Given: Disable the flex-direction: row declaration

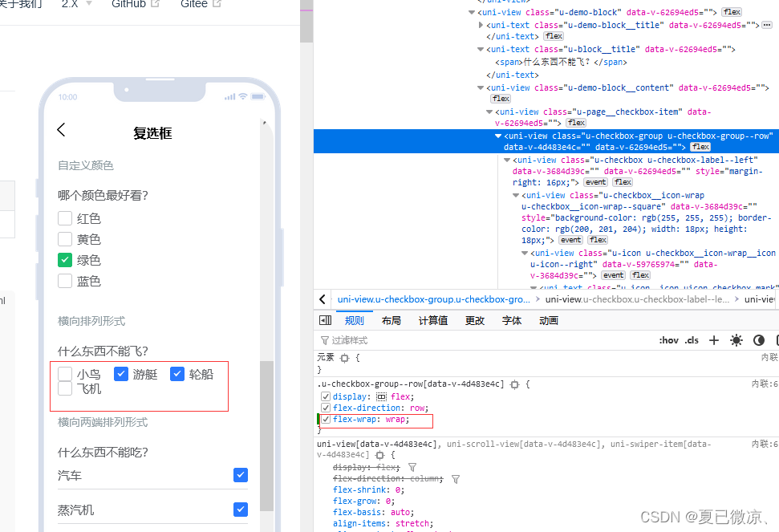Looking at the screenshot, I should click(326, 408).
